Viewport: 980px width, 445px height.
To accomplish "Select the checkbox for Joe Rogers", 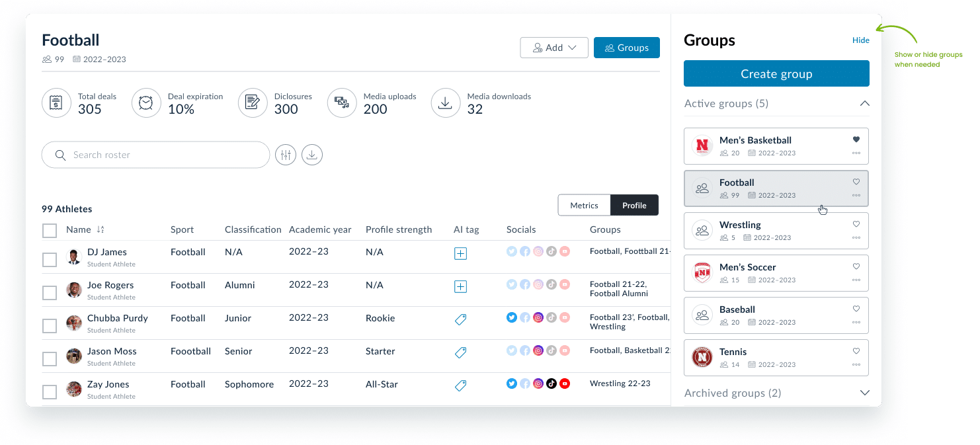I will [50, 292].
